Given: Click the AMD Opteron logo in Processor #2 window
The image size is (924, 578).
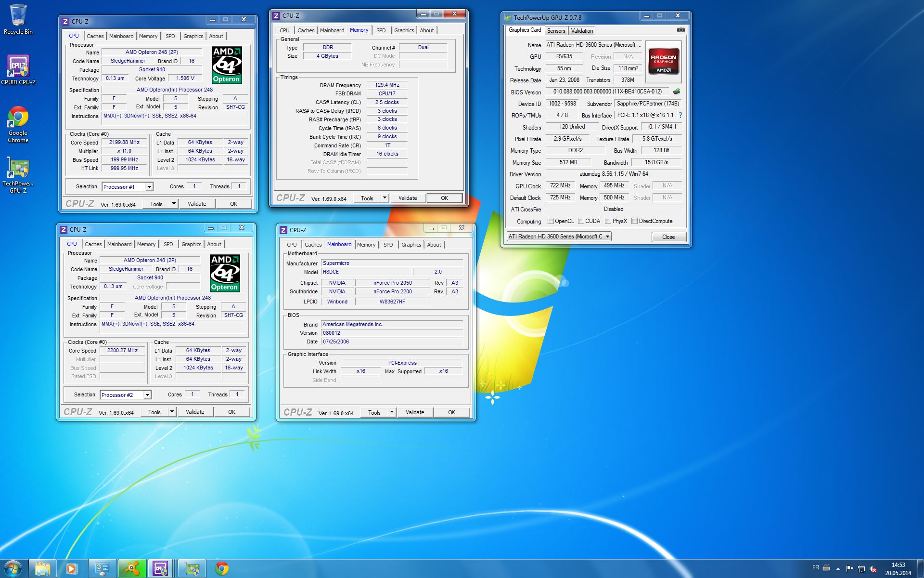Looking at the screenshot, I should pyautogui.click(x=225, y=273).
